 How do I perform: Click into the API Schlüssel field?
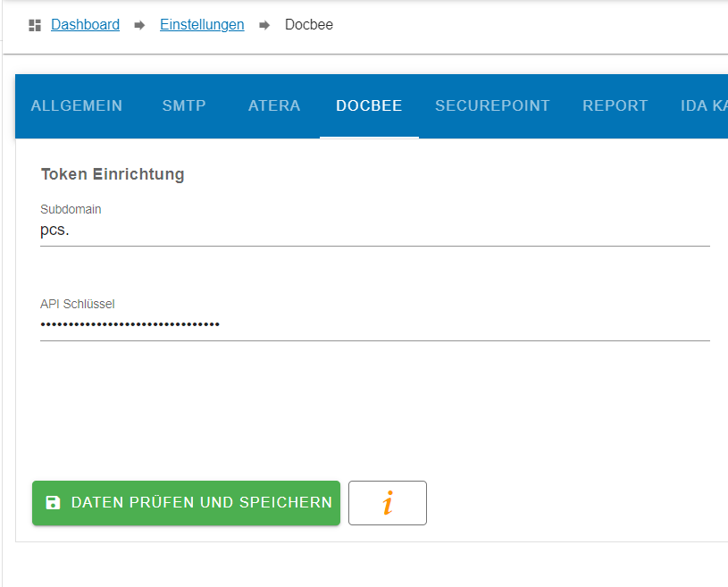coord(375,324)
